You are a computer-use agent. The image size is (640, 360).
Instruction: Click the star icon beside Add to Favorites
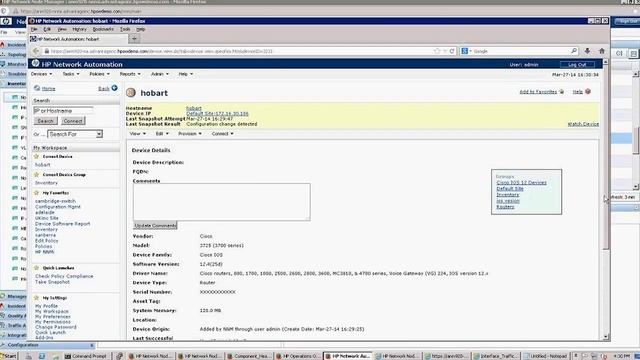[x=562, y=91]
